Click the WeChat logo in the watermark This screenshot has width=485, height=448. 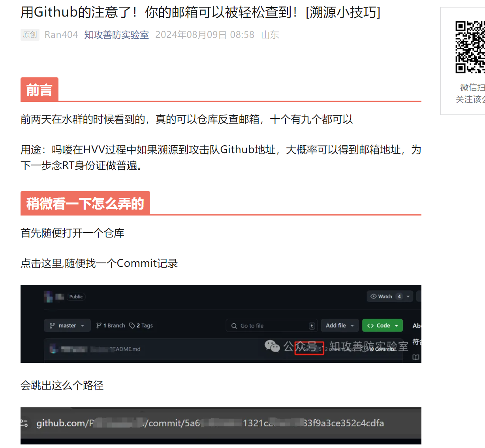tap(272, 346)
